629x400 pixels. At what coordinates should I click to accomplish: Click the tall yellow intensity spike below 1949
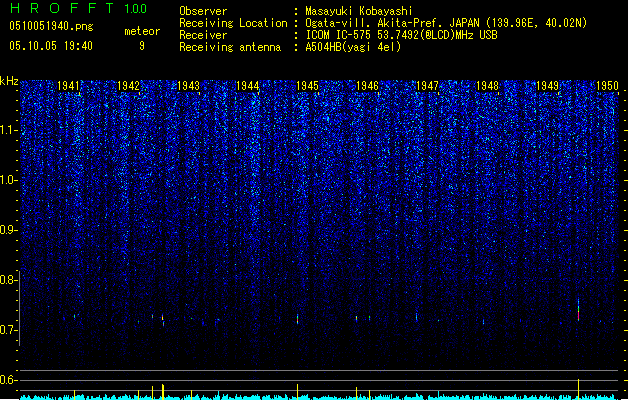(x=578, y=389)
